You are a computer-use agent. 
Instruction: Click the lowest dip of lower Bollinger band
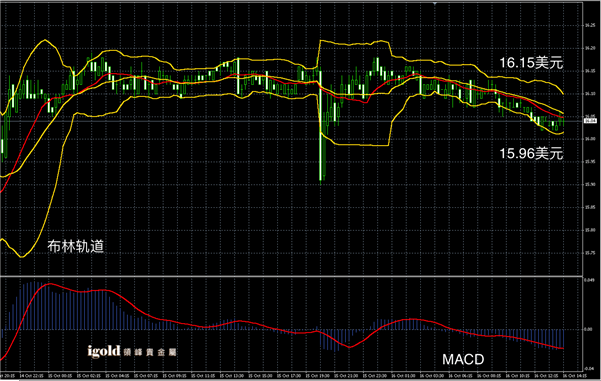[x=22, y=257]
